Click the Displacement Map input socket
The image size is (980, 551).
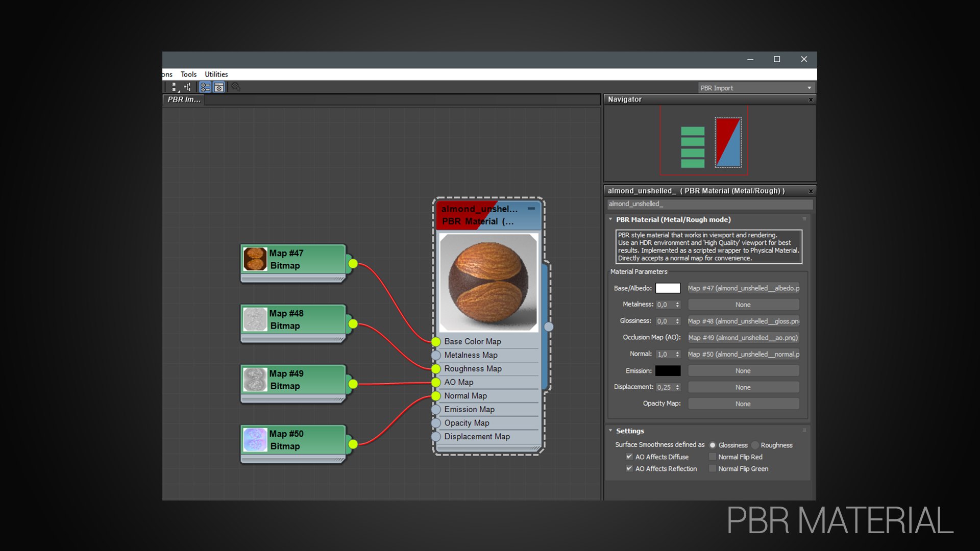(436, 437)
